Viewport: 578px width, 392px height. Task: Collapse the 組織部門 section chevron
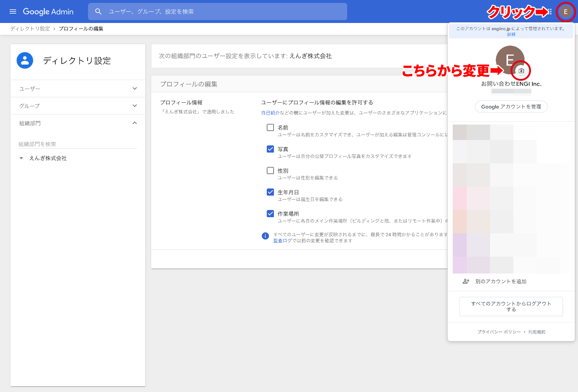point(135,123)
